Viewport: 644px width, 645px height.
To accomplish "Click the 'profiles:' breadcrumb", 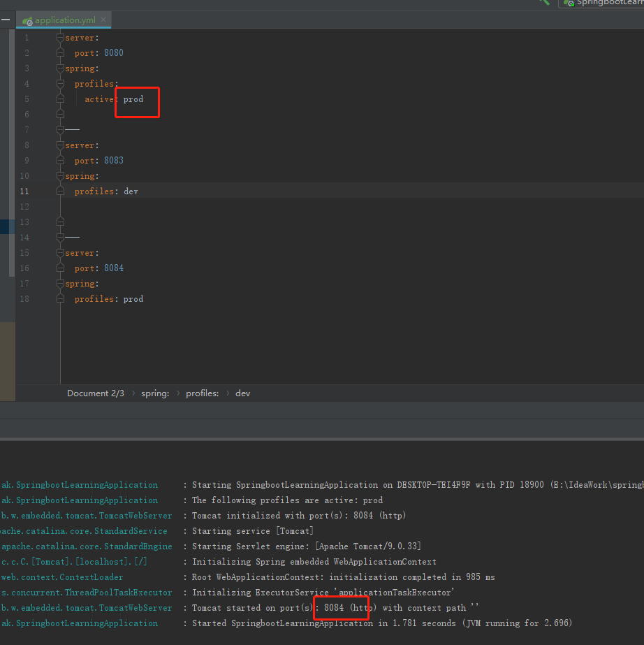I will pos(203,393).
